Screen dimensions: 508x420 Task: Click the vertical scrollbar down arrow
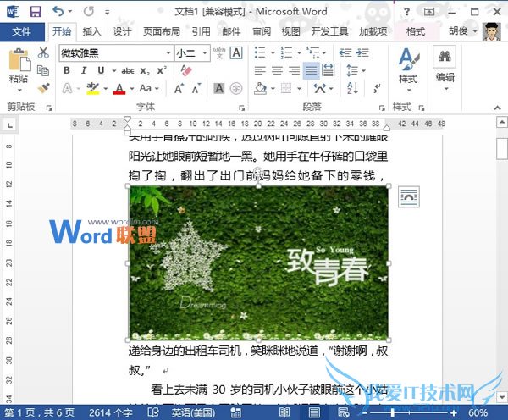click(502, 397)
